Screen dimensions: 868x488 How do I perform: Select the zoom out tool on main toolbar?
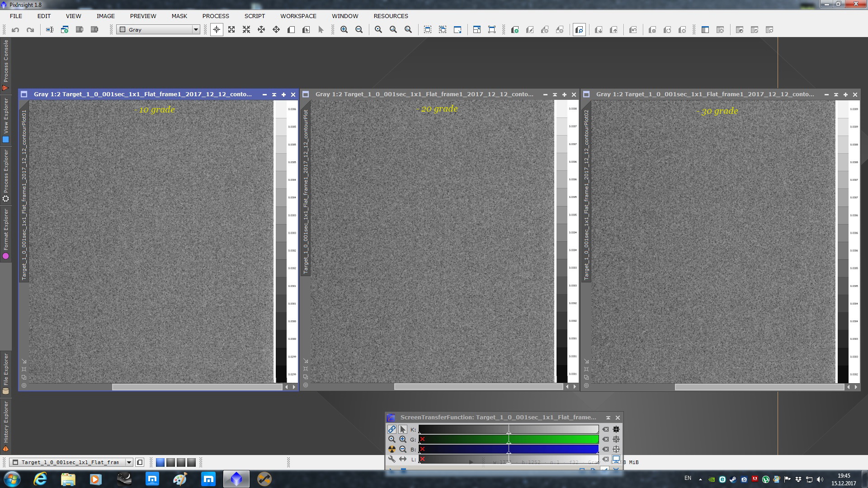(x=359, y=30)
